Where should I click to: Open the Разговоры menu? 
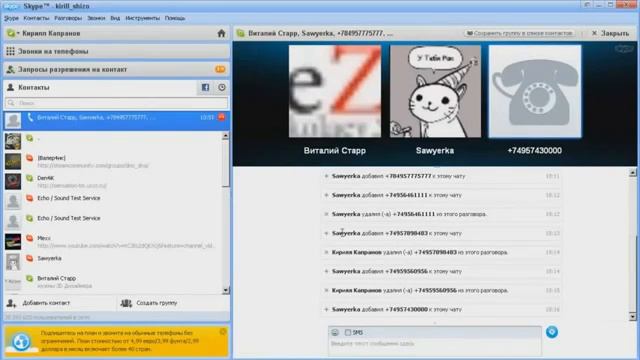pyautogui.click(x=68, y=18)
